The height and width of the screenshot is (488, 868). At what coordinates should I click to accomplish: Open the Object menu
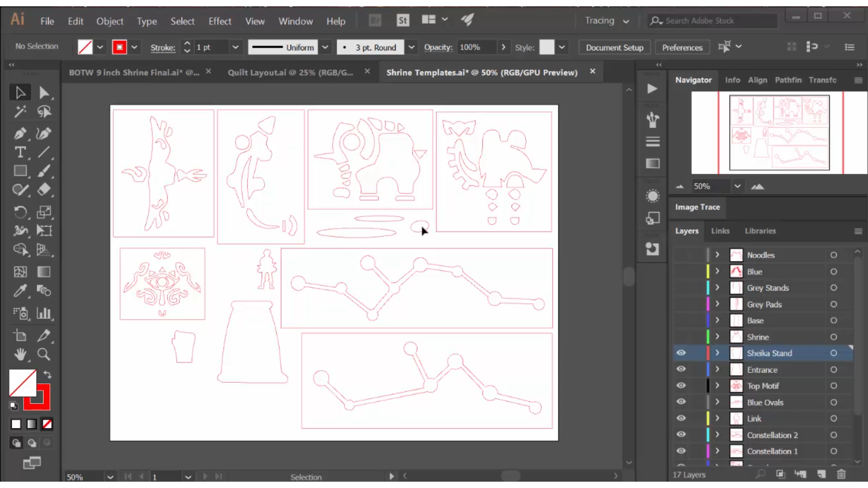click(x=109, y=21)
